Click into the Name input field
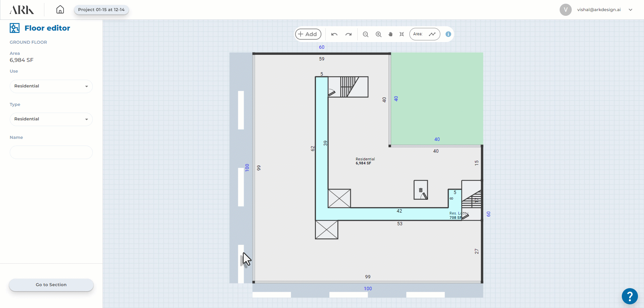The width and height of the screenshot is (644, 308). coord(51,152)
